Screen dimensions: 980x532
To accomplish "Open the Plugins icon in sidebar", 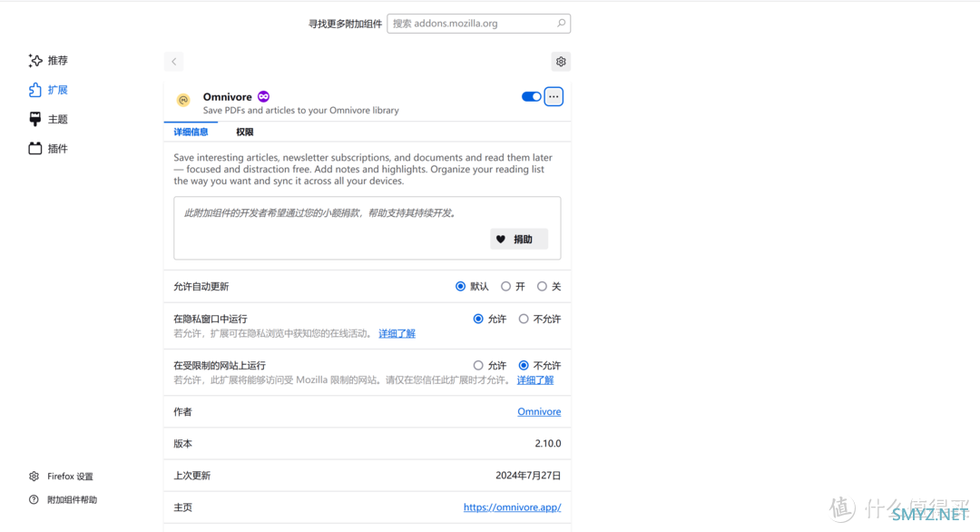I will pos(35,148).
